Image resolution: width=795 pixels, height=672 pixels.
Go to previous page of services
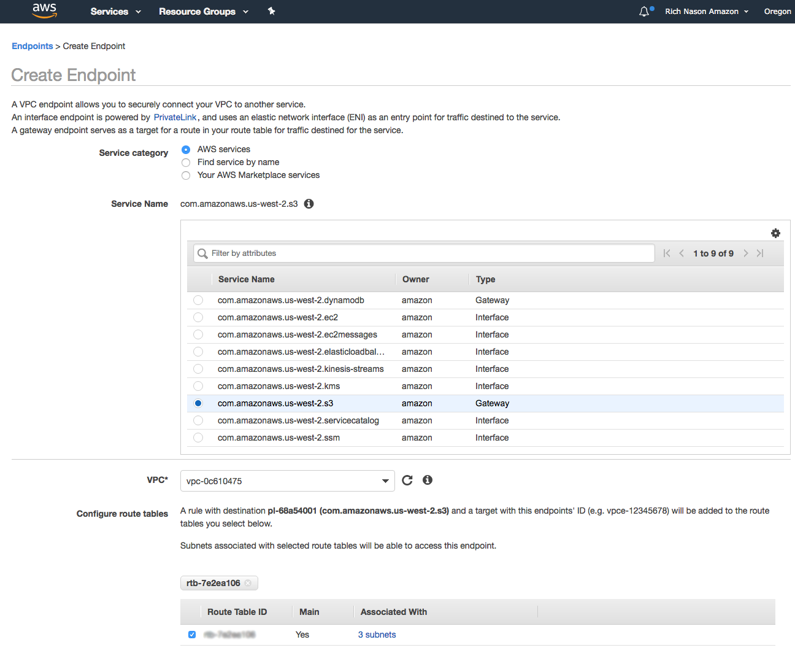tap(682, 253)
